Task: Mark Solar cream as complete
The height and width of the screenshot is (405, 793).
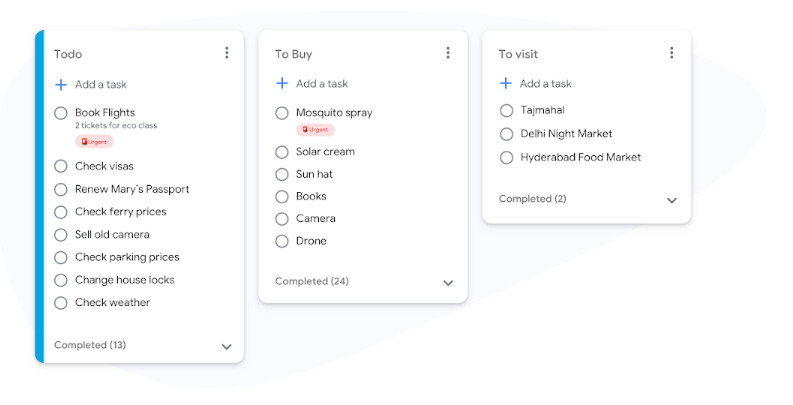Action: tap(282, 152)
